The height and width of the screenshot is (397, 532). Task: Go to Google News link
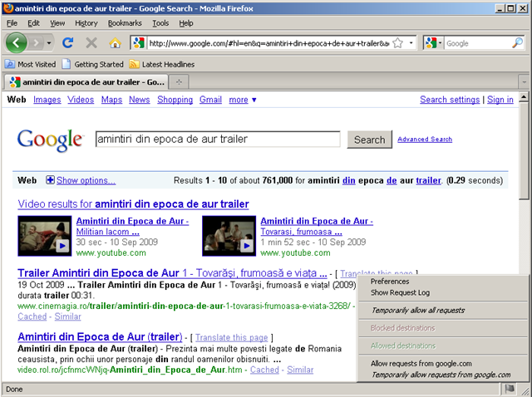point(140,100)
